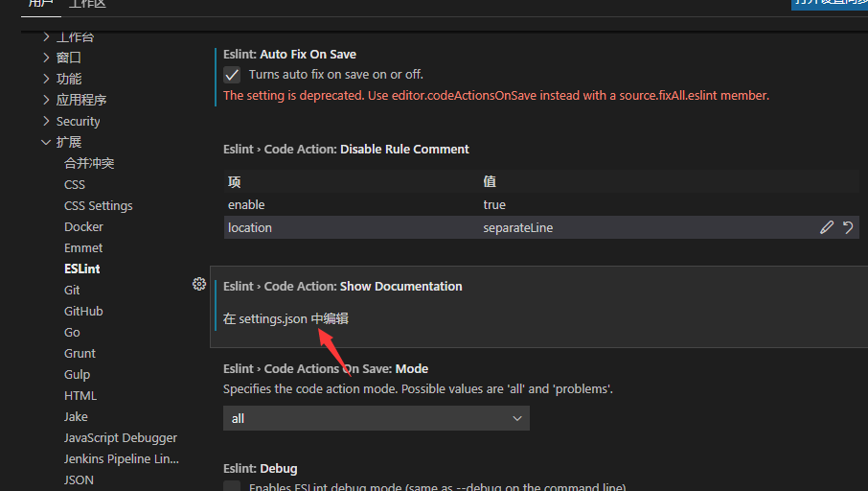Expand the Security section in the tree

(x=46, y=121)
